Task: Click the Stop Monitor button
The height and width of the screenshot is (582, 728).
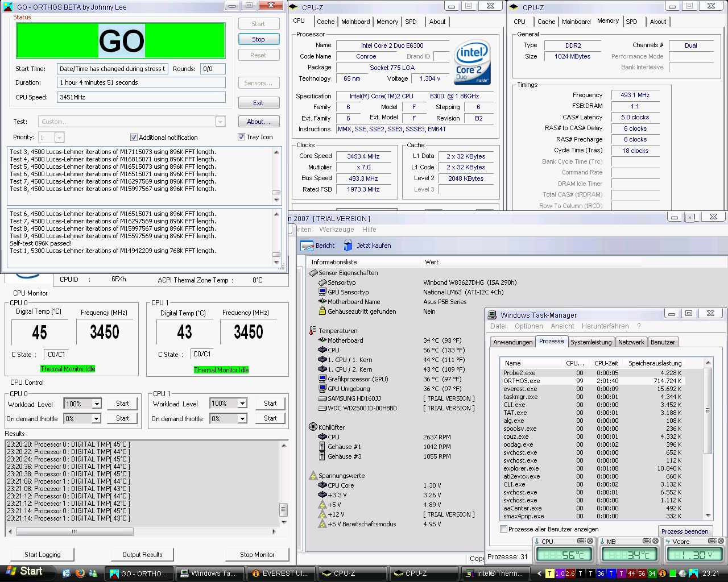Action: click(257, 555)
